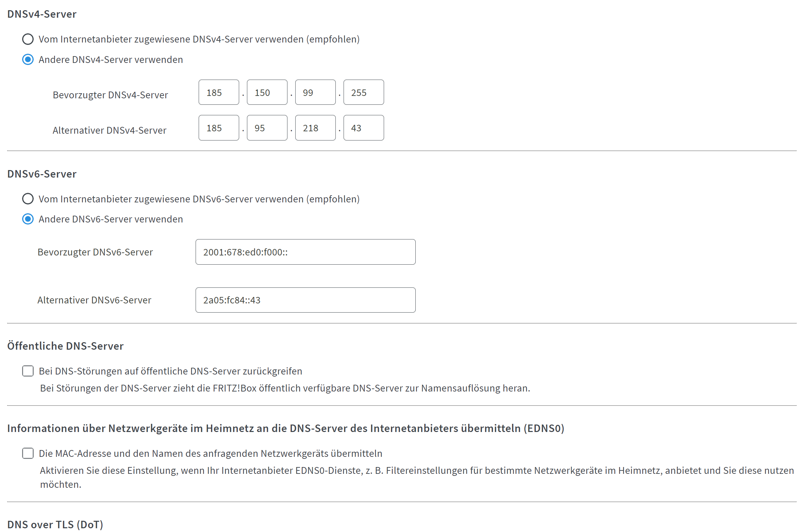Click second octet field showing 150
The height and width of the screenshot is (532, 812).
[267, 93]
